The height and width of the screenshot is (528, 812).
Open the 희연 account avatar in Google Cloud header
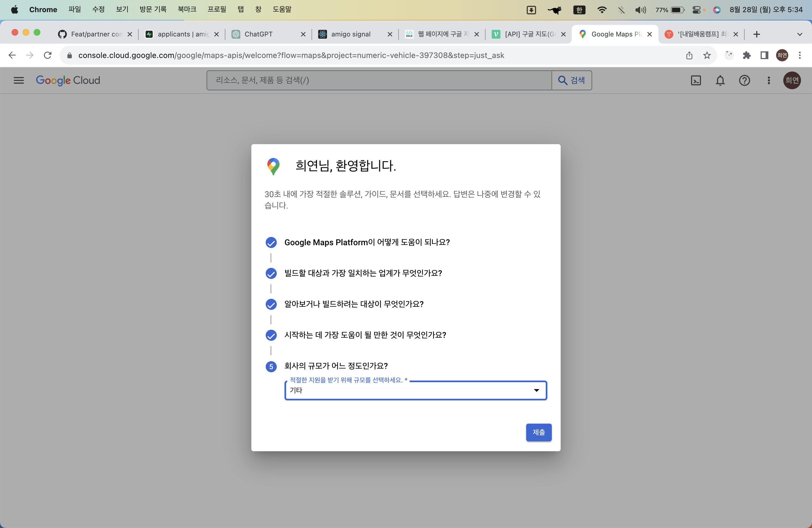[x=792, y=80]
